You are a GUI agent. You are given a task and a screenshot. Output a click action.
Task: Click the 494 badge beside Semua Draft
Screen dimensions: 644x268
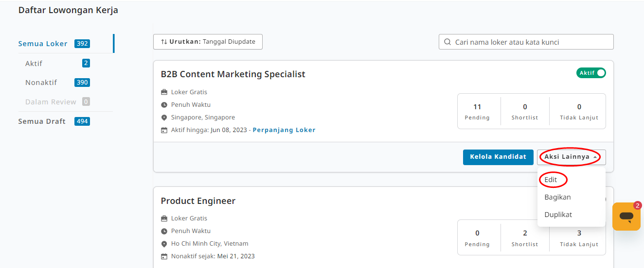point(82,121)
